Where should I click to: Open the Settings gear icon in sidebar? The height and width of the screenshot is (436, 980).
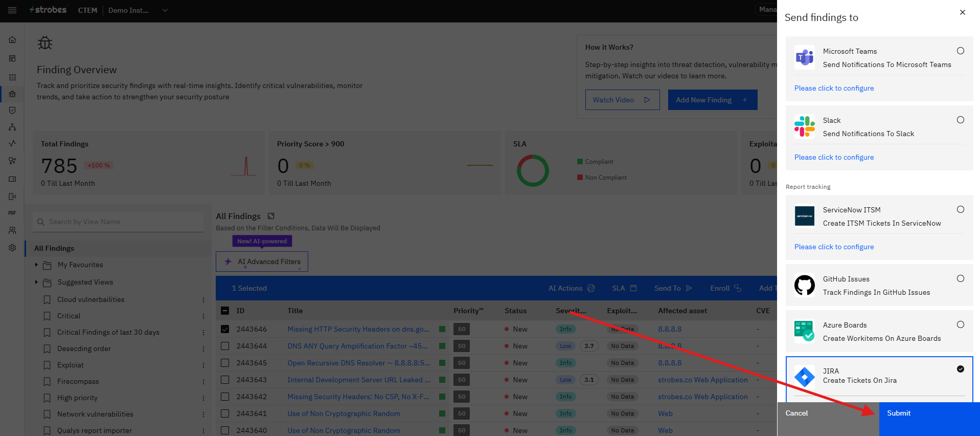(12, 248)
